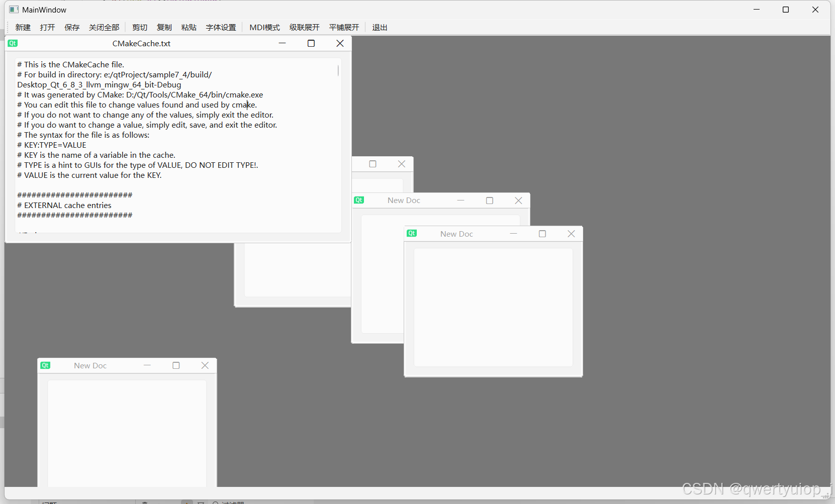835x504 pixels.
Task: Paste clipboard contents via 粘贴
Action: [189, 28]
